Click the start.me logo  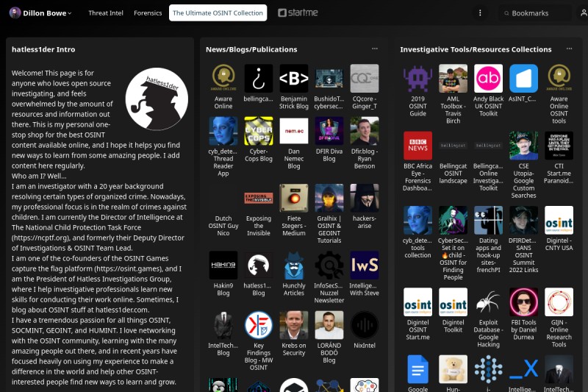[x=298, y=13]
